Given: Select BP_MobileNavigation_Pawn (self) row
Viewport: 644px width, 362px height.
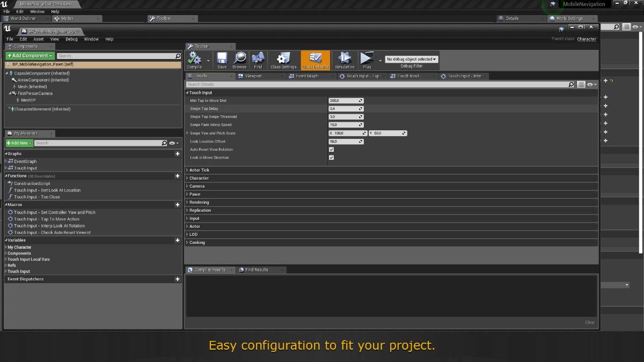Looking at the screenshot, I should click(93, 64).
